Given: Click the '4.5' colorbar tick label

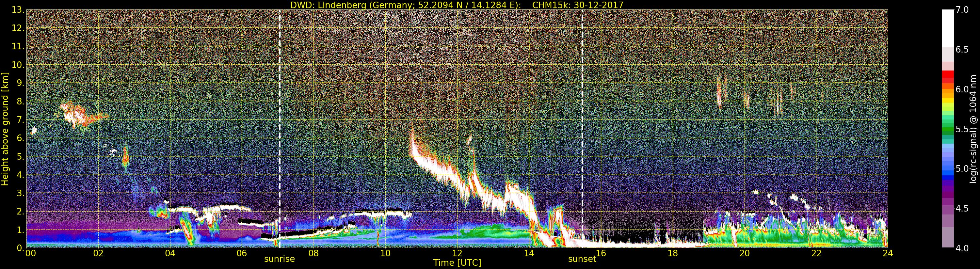Looking at the screenshot, I should pyautogui.click(x=962, y=209).
